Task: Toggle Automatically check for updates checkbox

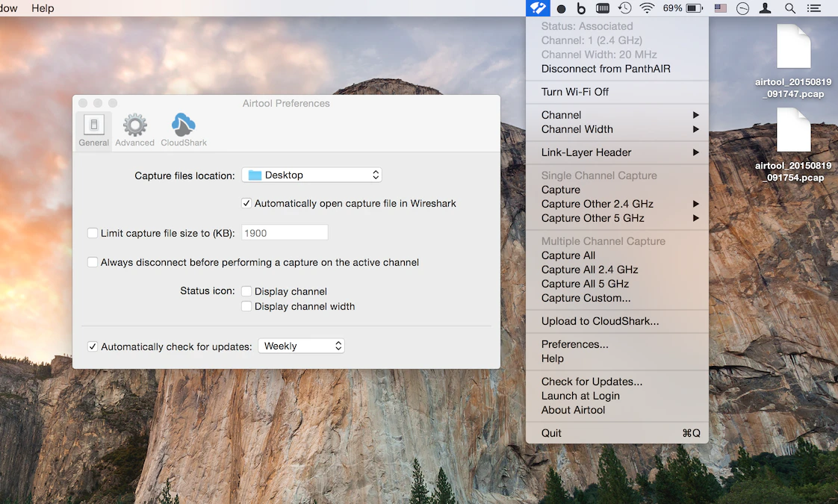Action: (93, 346)
